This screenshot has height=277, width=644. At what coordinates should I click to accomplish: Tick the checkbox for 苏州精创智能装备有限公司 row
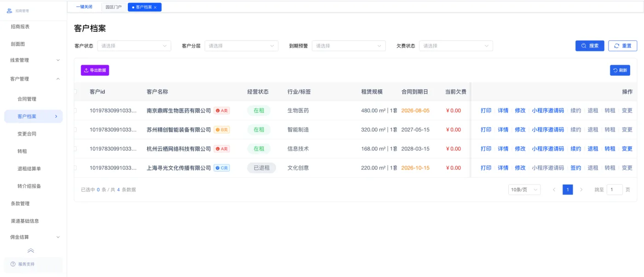point(75,130)
